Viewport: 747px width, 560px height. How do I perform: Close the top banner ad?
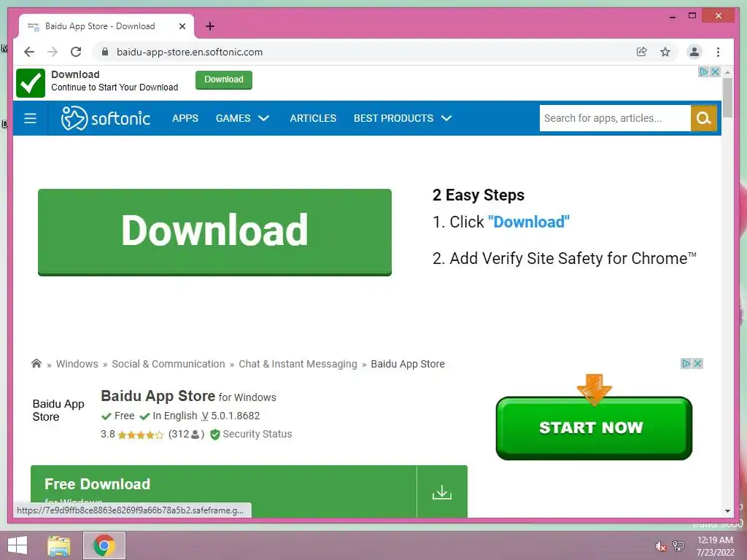click(x=715, y=72)
